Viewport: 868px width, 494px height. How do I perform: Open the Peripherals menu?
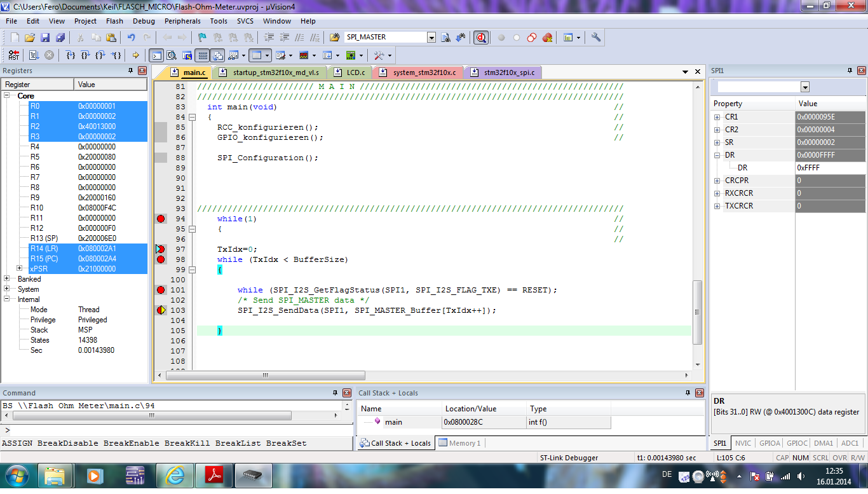[x=182, y=21]
